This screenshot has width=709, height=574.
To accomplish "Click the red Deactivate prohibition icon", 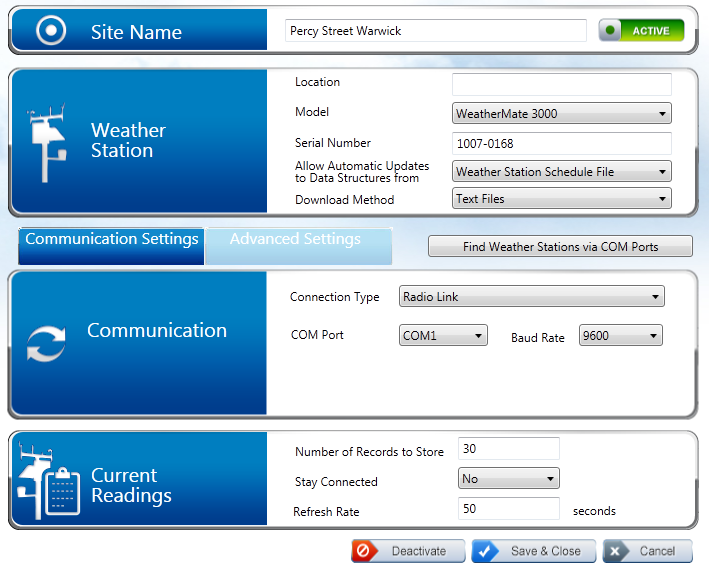I will pyautogui.click(x=366, y=551).
